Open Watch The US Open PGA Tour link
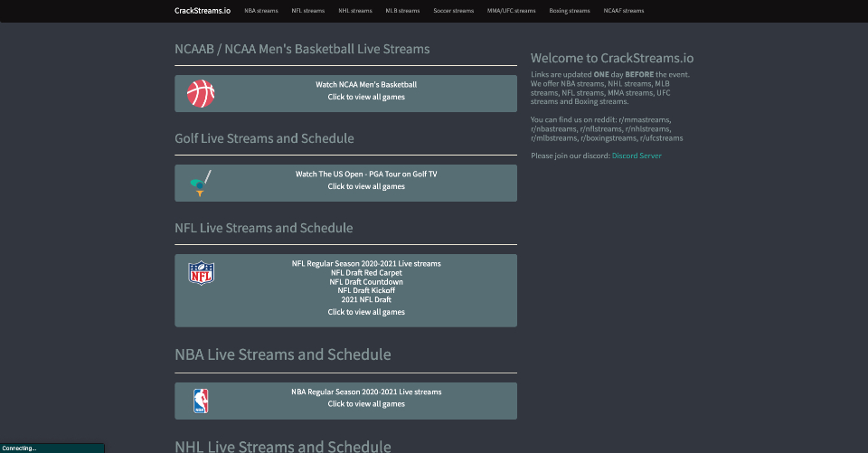The image size is (868, 453). click(x=366, y=174)
